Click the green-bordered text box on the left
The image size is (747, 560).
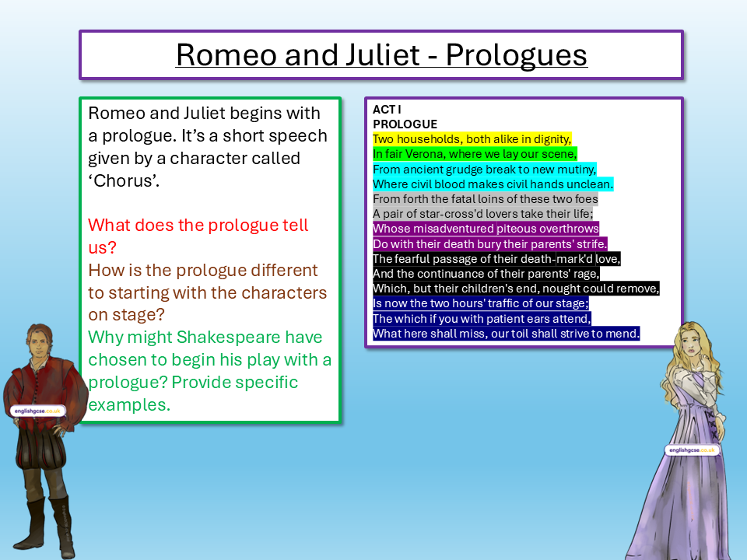pos(210,261)
